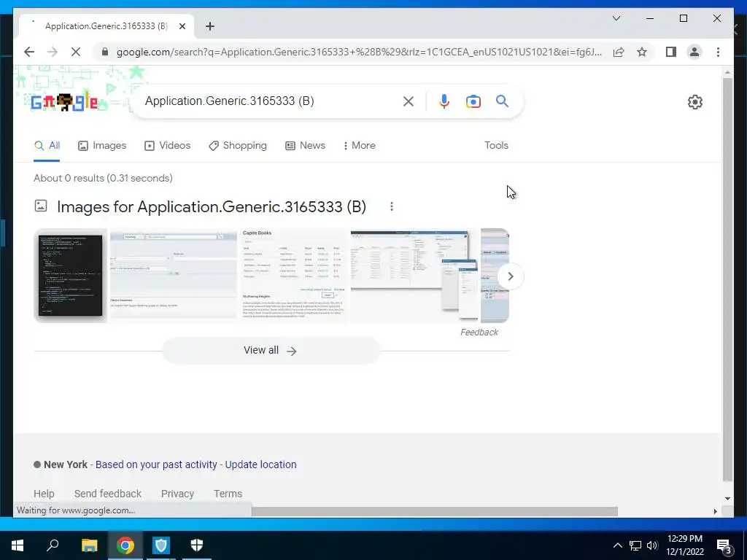Click the forward navigation arrow

[x=53, y=52]
